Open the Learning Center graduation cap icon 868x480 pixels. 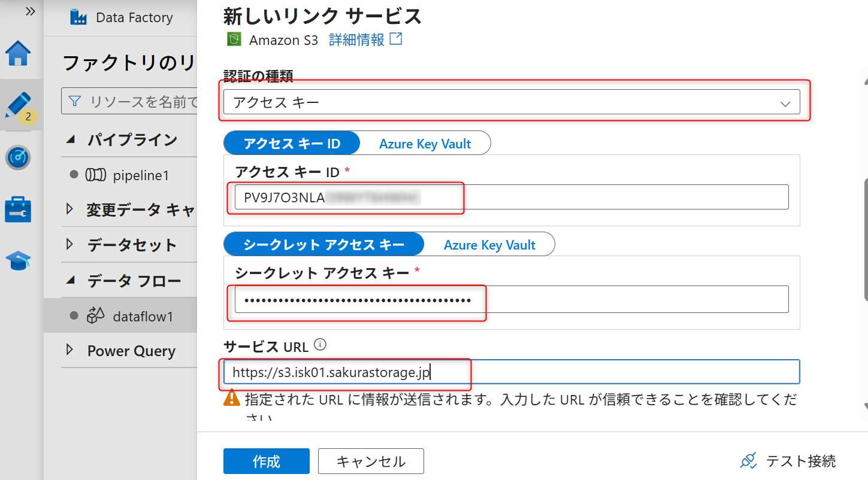pyautogui.click(x=19, y=260)
